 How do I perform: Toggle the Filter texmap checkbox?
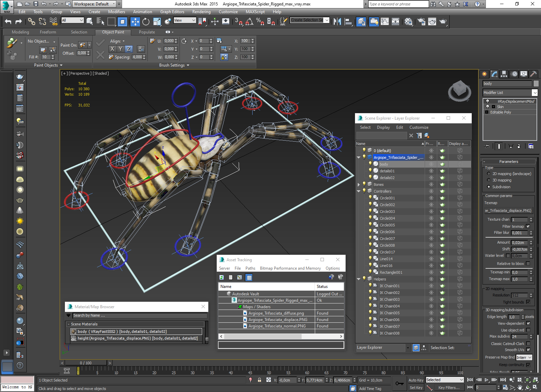click(528, 226)
